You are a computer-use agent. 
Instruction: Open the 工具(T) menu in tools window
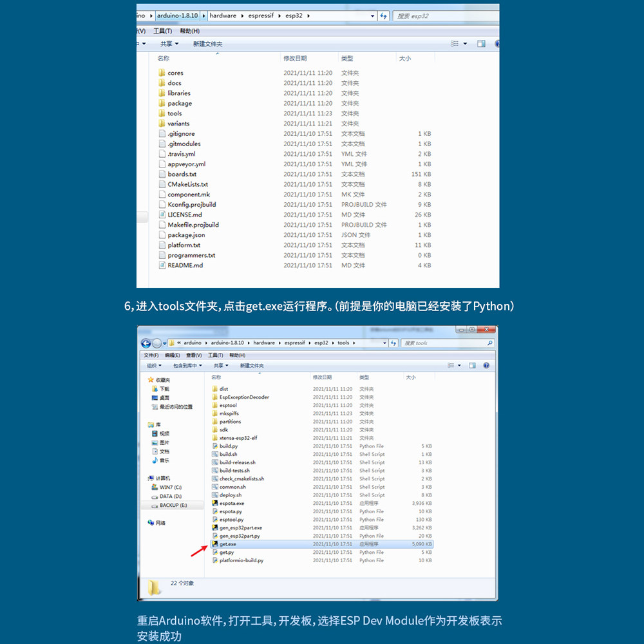[x=215, y=355]
